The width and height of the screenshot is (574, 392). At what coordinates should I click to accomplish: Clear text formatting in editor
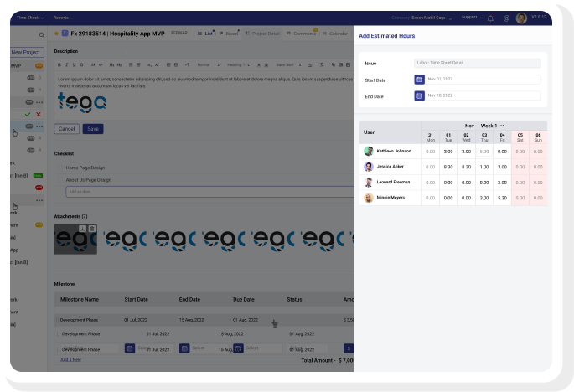coord(322,64)
